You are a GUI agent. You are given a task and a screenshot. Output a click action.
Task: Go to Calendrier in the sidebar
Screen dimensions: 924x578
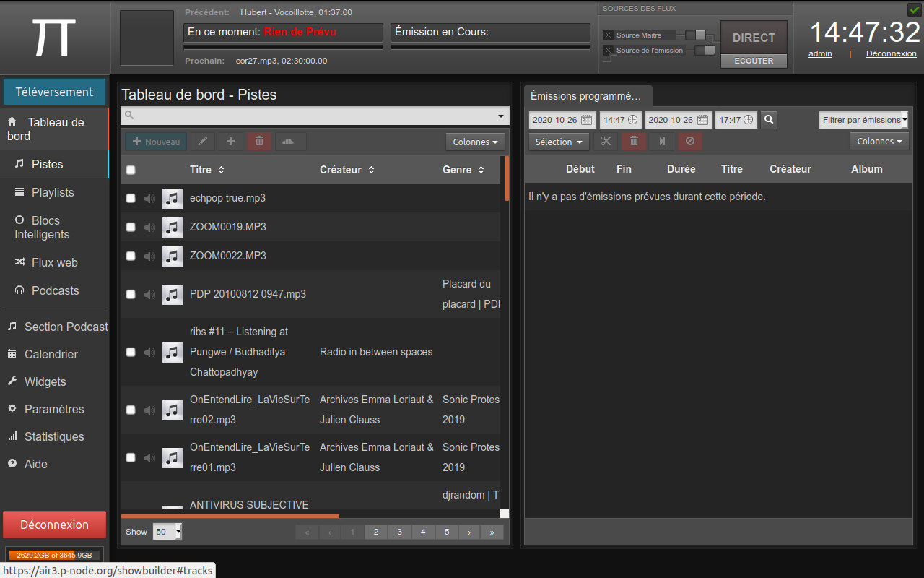point(51,354)
